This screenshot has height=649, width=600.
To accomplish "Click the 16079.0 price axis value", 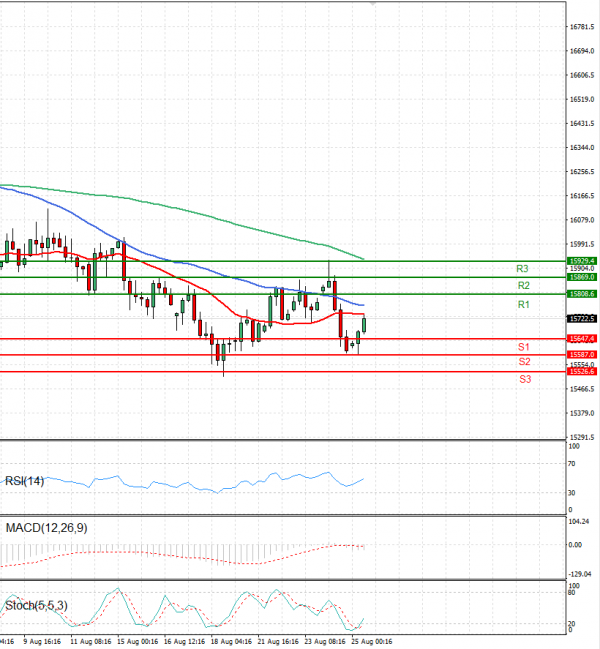I will click(582, 220).
